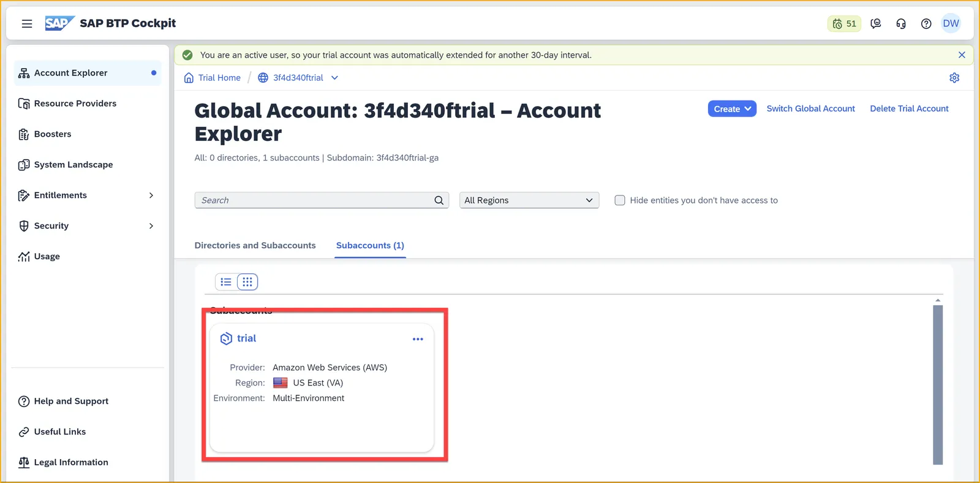Click Switch Global Account link
This screenshot has width=980, height=483.
click(810, 108)
